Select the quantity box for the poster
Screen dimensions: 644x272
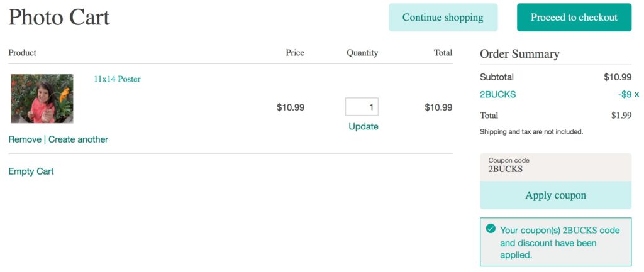tap(362, 107)
